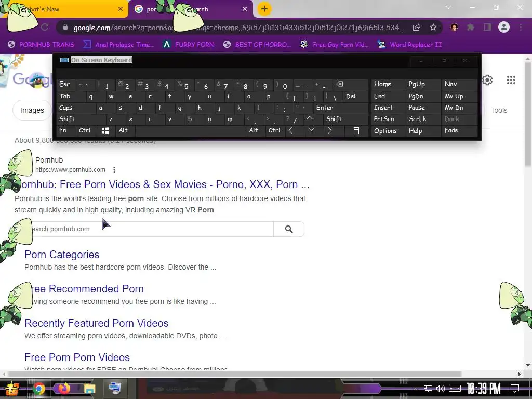This screenshot has height=399, width=532.
Task: Open the Windows Start button
Action: (x=12, y=389)
